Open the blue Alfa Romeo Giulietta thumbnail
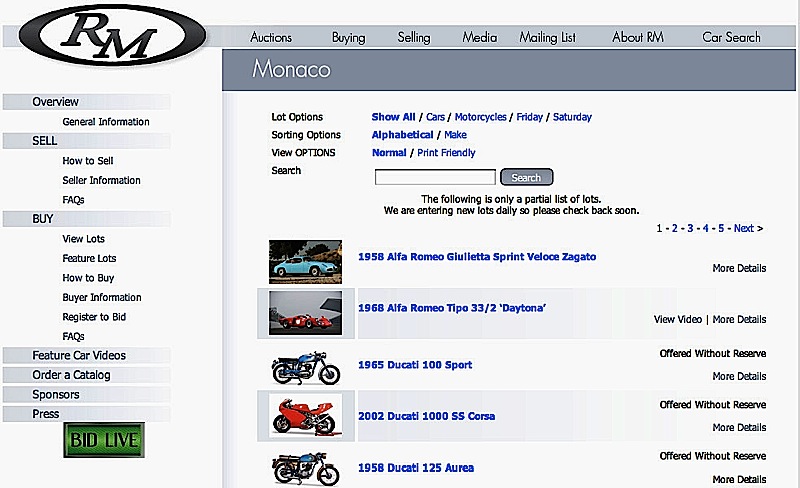Image resolution: width=800 pixels, height=488 pixels. tap(305, 262)
